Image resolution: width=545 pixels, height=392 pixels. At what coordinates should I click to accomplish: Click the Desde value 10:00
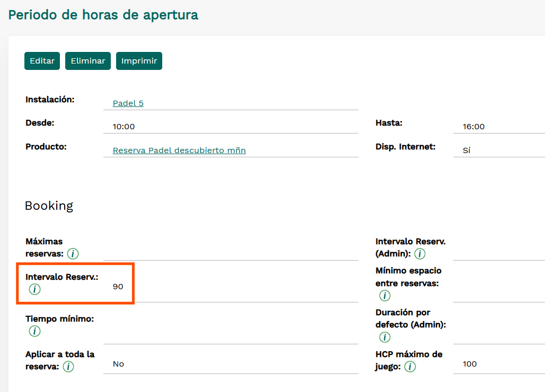pos(124,127)
